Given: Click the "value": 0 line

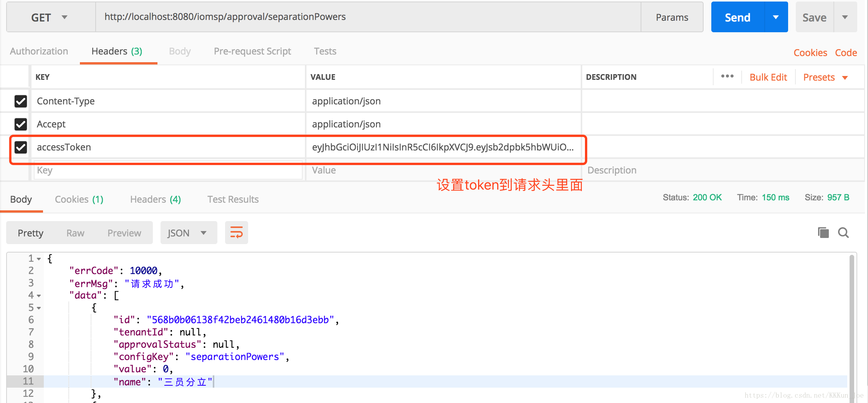Looking at the screenshot, I should [x=143, y=369].
